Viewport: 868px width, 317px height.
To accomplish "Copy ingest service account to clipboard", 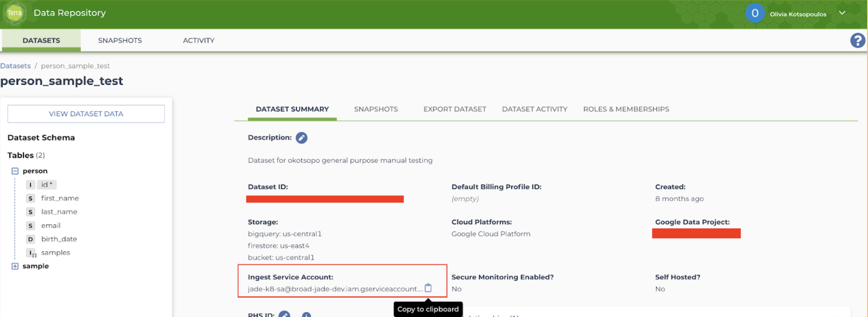I will click(428, 288).
